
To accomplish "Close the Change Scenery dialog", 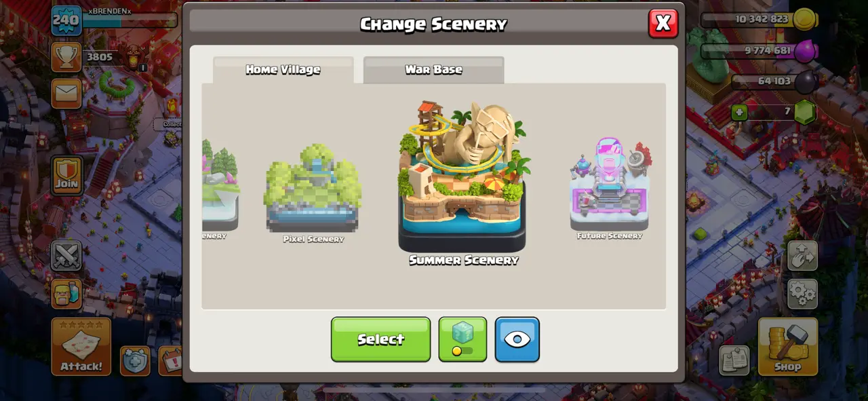I will [x=663, y=23].
